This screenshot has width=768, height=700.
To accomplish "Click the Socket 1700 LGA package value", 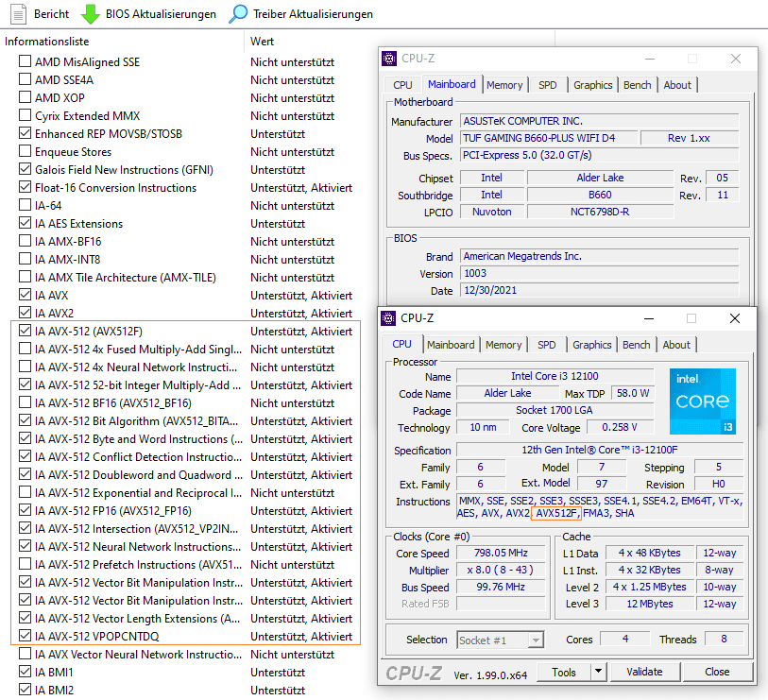I will tap(555, 410).
